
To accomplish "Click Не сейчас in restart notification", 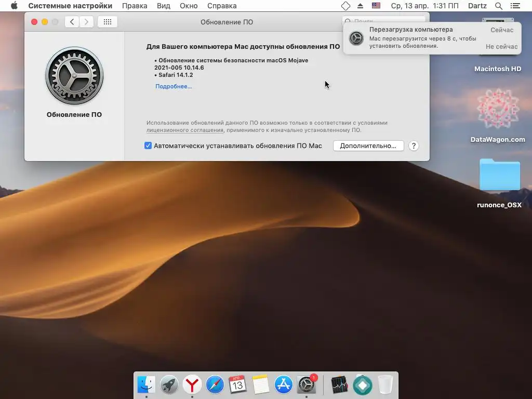I will point(501,46).
